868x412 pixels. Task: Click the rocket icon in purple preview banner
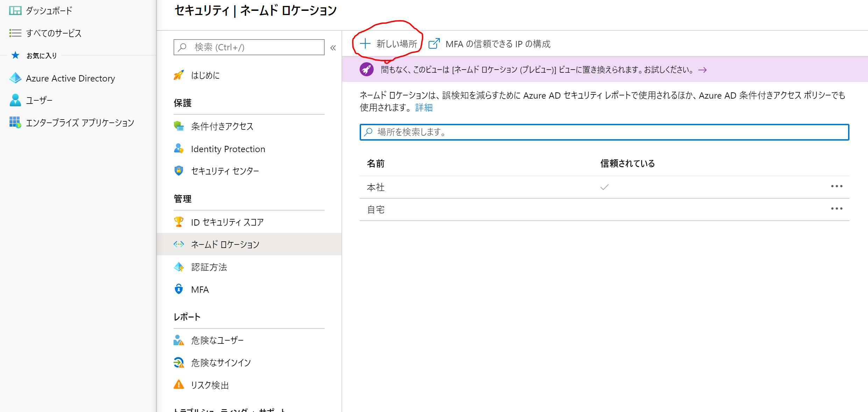(x=366, y=69)
